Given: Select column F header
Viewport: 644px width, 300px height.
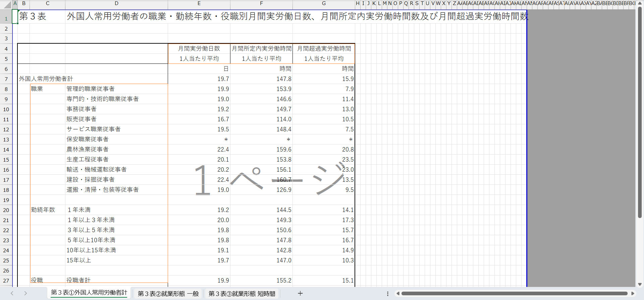Looking at the screenshot, I should pos(261,3).
